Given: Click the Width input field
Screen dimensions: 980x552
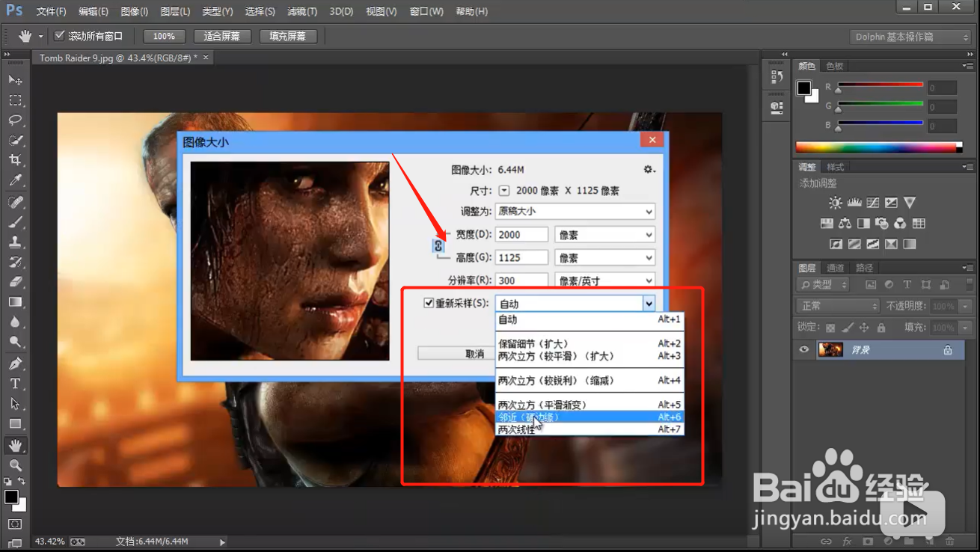Looking at the screenshot, I should [521, 235].
